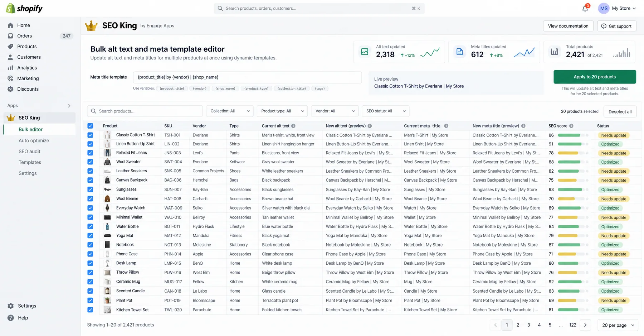
Task: Click the View documentation button
Action: 568,26
